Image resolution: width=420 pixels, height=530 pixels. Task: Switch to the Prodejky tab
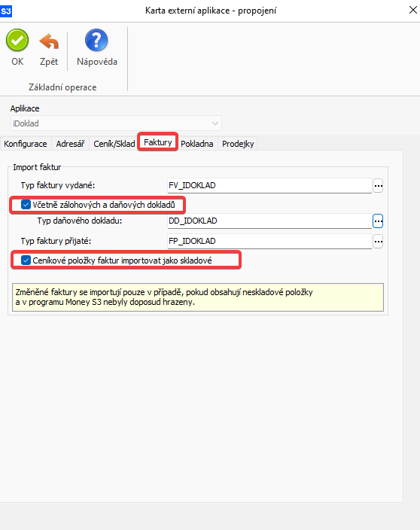238,144
